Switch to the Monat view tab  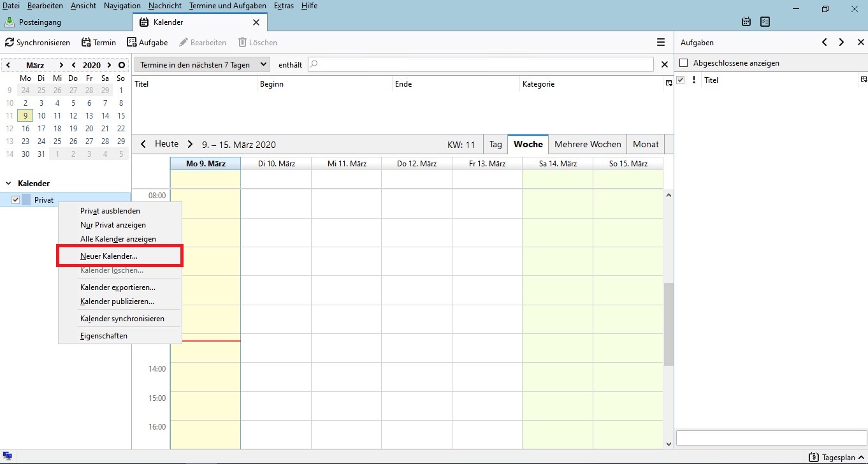pyautogui.click(x=646, y=145)
